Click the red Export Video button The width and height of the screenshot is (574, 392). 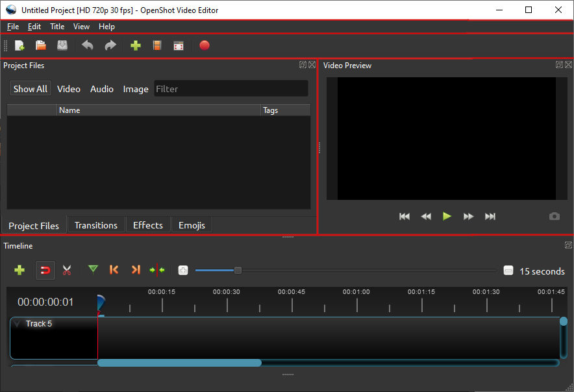pyautogui.click(x=205, y=45)
